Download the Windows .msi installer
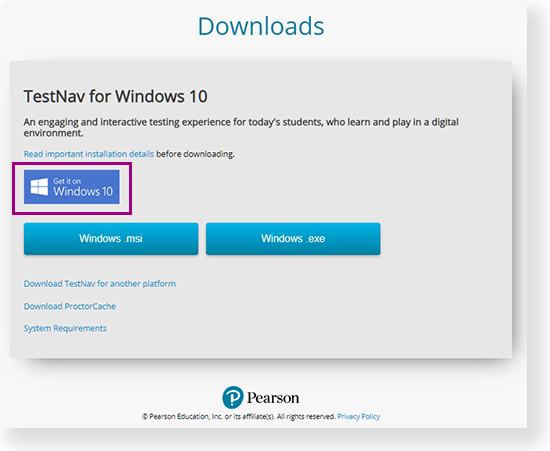This screenshot has width=550, height=451. coord(111,238)
